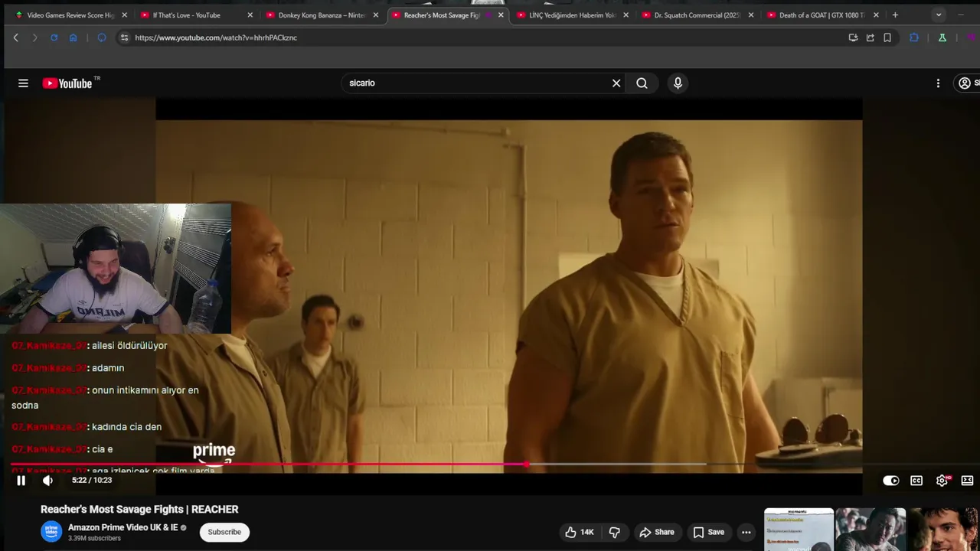
Task: Open Amazon Prime Video UK & IE channel link
Action: click(122, 527)
